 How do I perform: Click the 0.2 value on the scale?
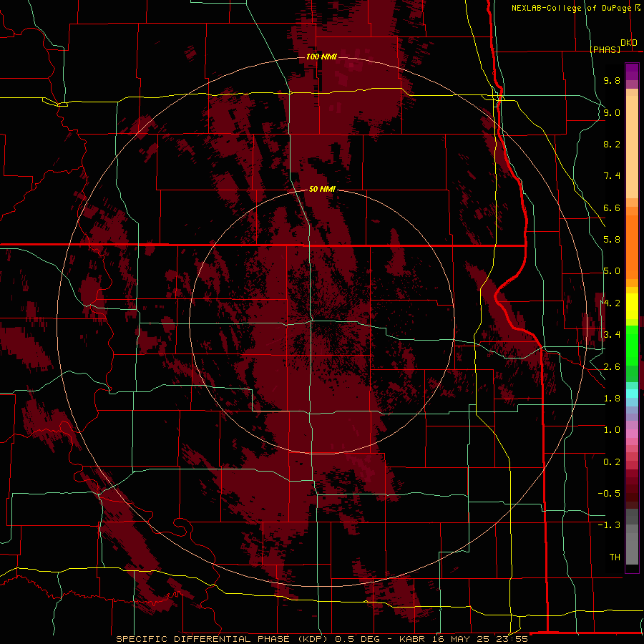[612, 462]
